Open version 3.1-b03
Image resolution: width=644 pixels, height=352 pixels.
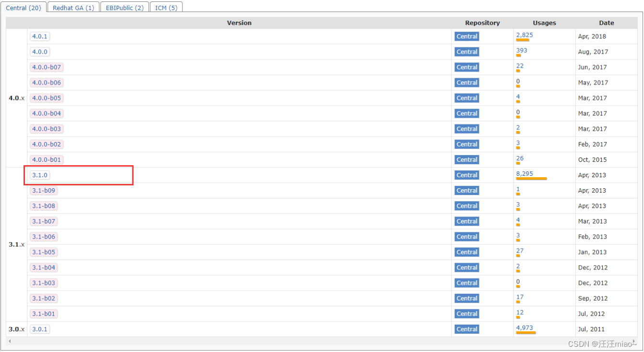pyautogui.click(x=44, y=283)
